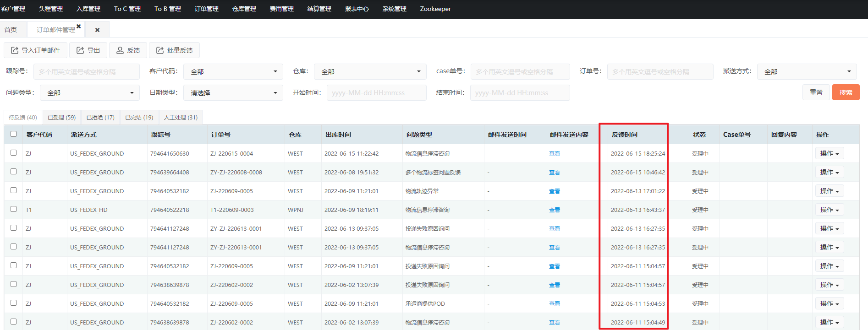Close the 订单邮件管理 tab with its X
Screen dimensions: 868x330
point(79,27)
